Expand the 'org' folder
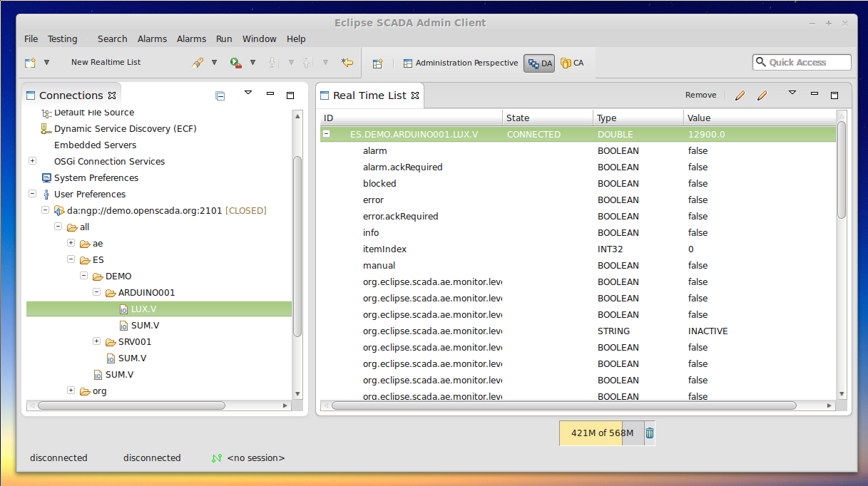The height and width of the screenshot is (486, 868). pos(71,391)
